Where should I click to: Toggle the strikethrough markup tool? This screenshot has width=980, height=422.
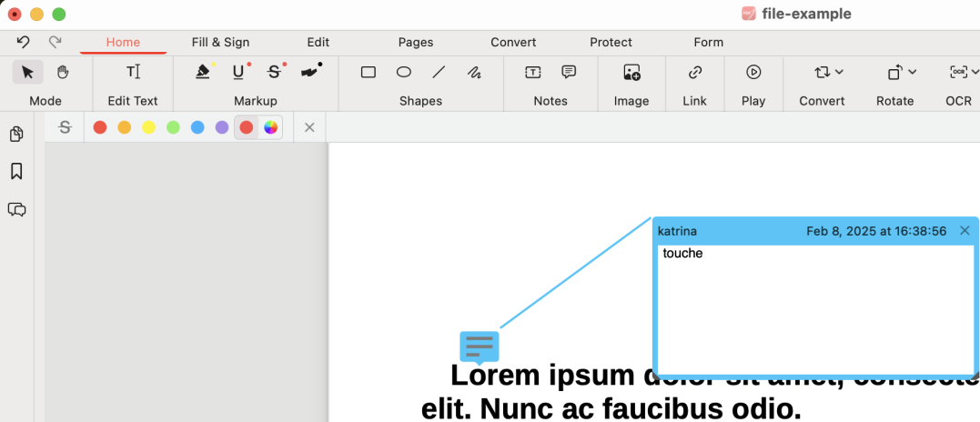[x=274, y=72]
